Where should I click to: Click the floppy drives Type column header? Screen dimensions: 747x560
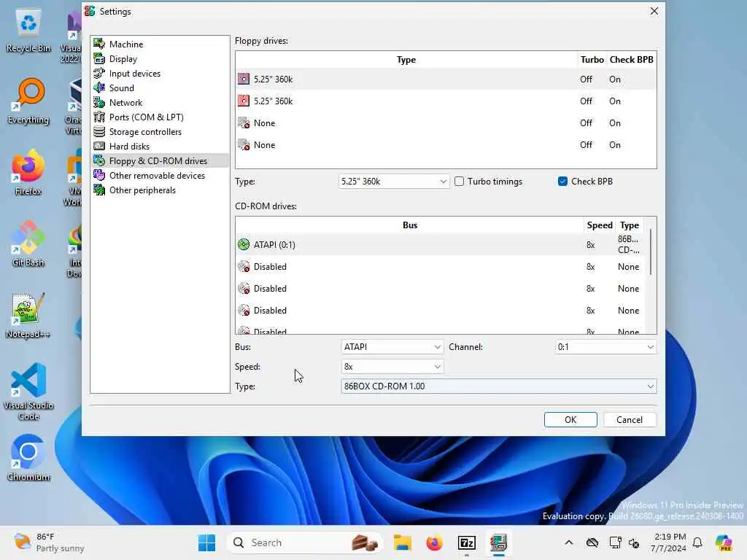point(406,60)
